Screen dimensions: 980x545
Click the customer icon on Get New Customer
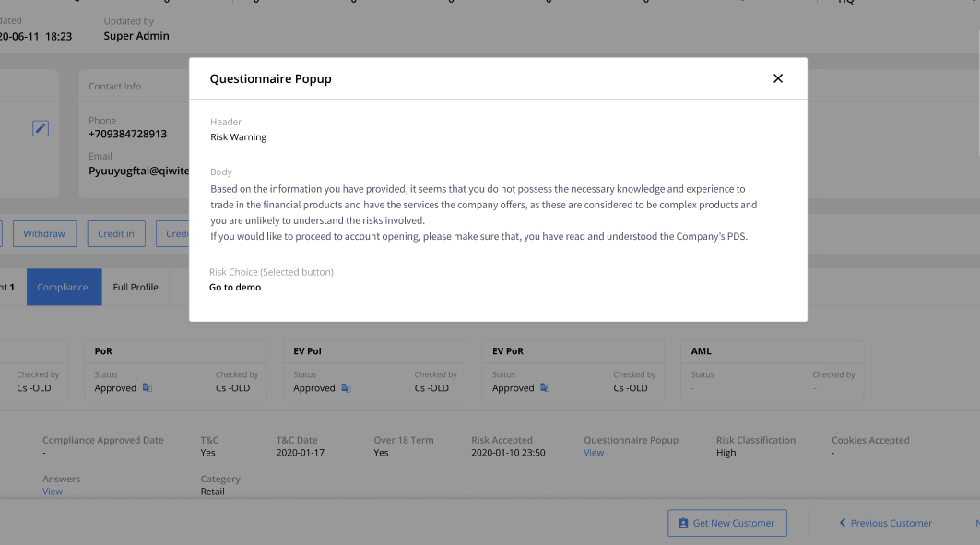pyautogui.click(x=683, y=523)
